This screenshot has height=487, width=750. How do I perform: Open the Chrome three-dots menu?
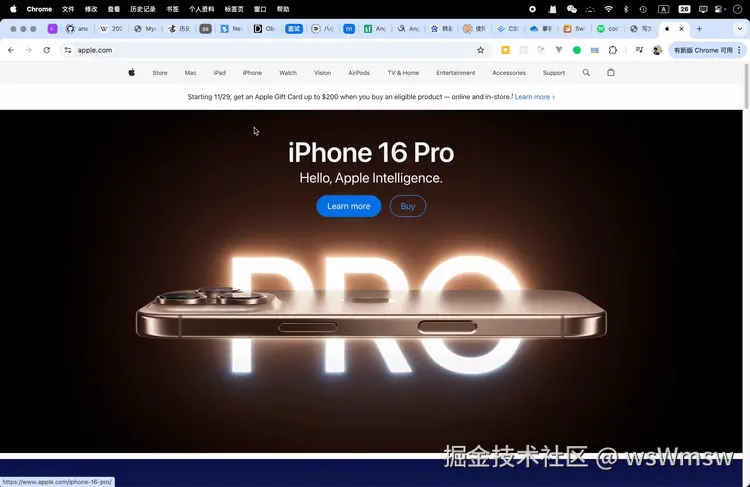(x=739, y=50)
